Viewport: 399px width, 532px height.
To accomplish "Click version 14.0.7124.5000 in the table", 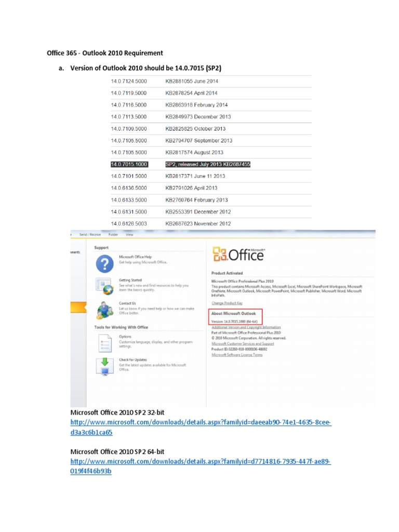I will point(129,81).
